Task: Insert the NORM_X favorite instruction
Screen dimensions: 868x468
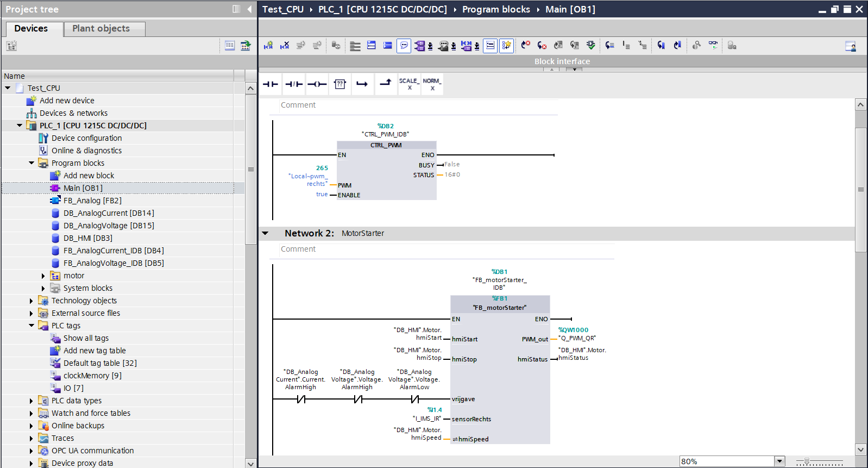Action: 432,84
